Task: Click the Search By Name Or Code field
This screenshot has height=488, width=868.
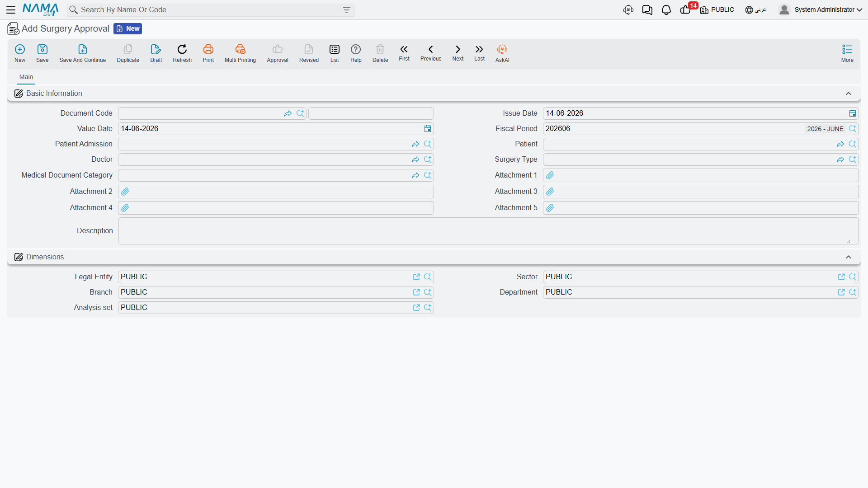Action: (x=210, y=10)
